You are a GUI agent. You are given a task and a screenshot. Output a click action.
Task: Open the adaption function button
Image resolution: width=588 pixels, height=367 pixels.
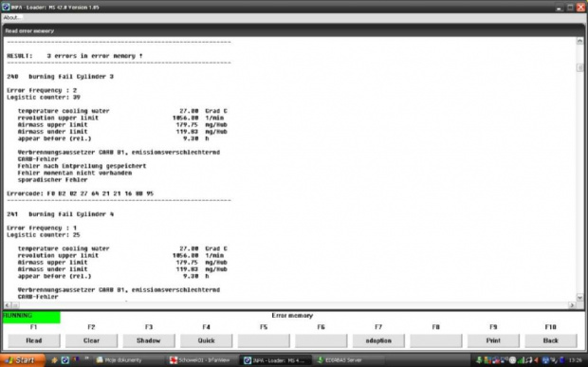378,340
